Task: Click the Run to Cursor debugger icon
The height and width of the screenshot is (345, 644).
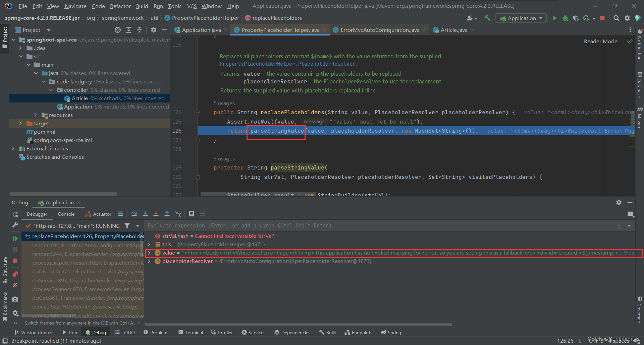Action: pos(178,214)
